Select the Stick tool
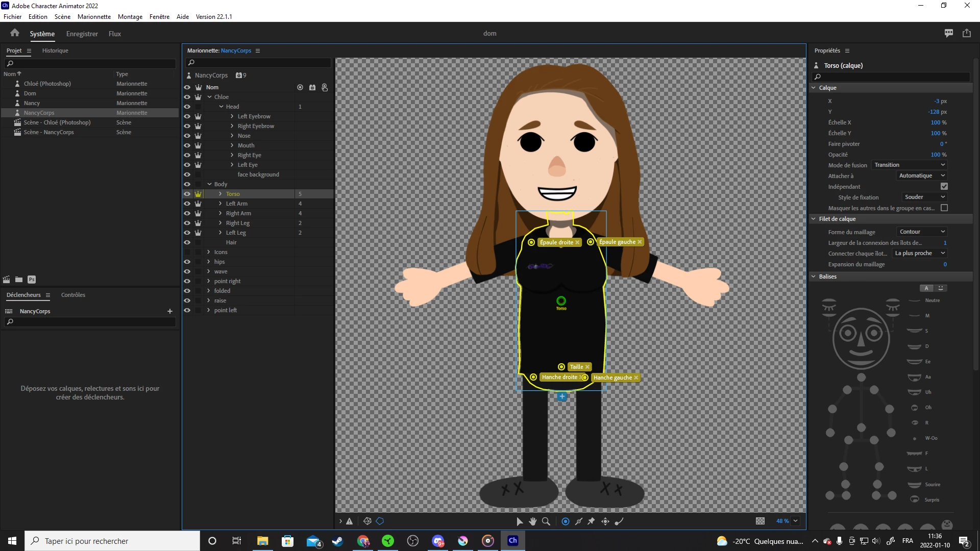Screen dimensions: 980x551 [579, 521]
